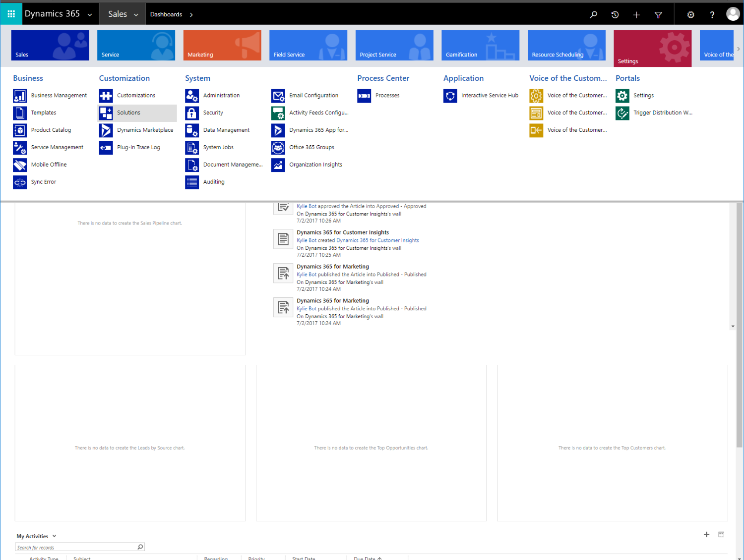The width and height of the screenshot is (744, 560).
Task: Select the Service area tile
Action: 136,45
